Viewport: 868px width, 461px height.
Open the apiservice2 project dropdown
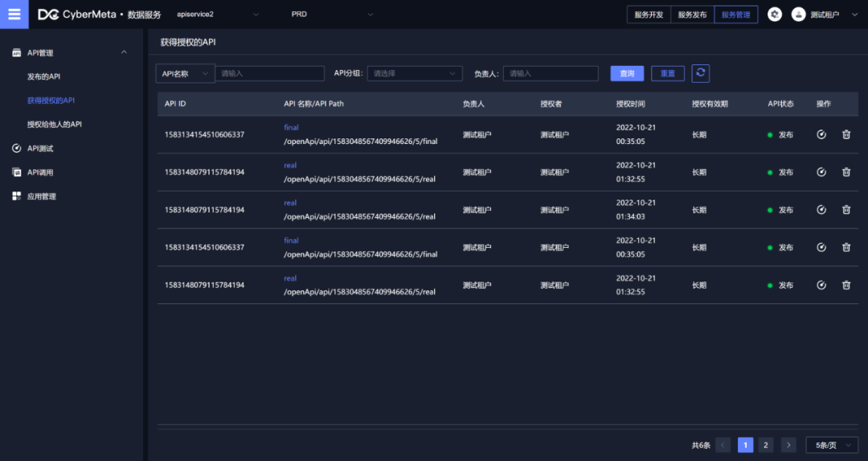tap(217, 14)
